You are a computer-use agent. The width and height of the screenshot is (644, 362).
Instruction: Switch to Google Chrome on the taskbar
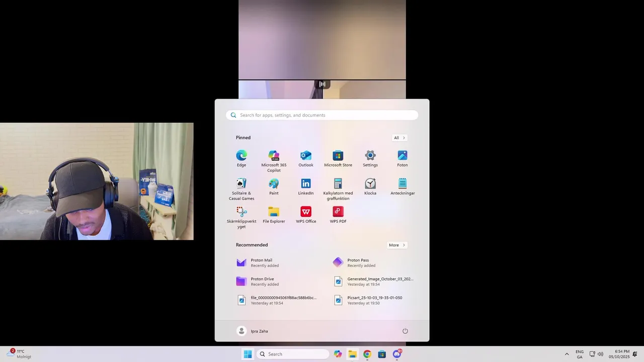[x=367, y=354]
